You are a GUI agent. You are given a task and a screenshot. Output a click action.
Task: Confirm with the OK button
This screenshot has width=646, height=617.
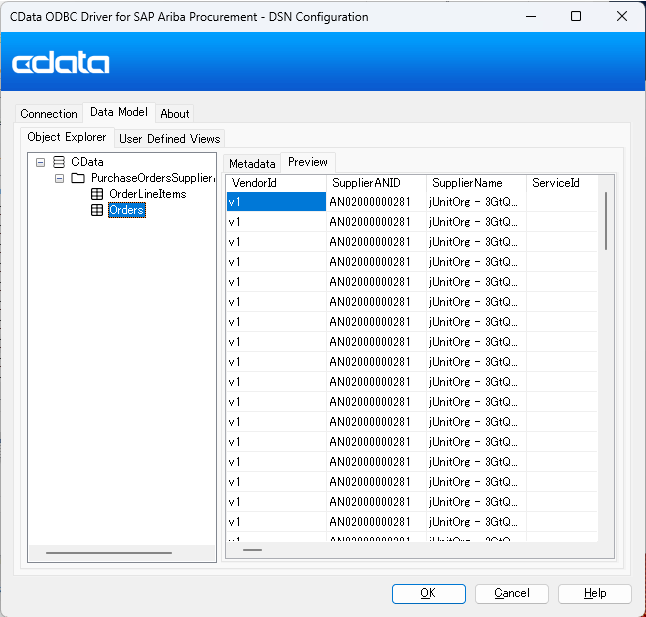click(428, 594)
